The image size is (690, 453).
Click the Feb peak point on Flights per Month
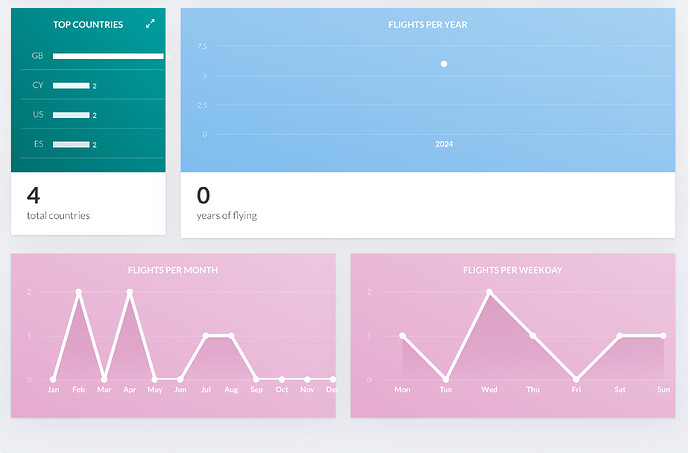79,292
